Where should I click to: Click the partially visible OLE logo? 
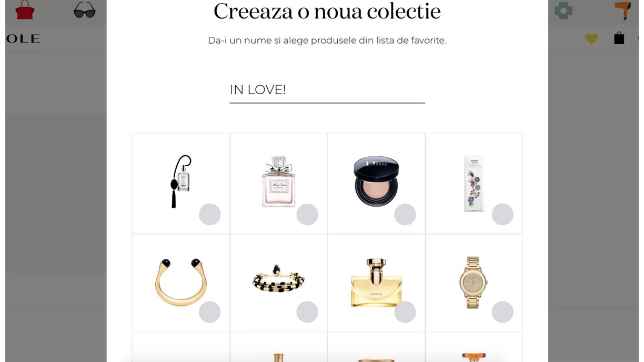(x=23, y=38)
